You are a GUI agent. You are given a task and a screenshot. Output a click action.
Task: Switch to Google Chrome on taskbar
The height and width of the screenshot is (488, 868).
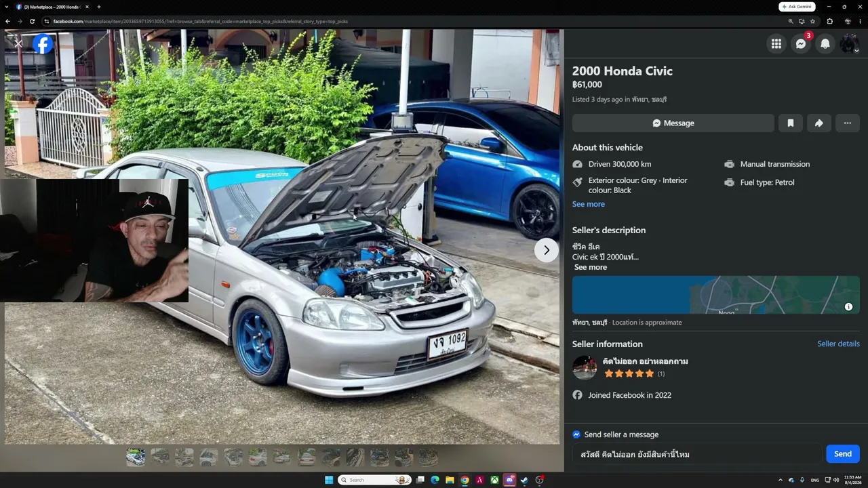465,480
